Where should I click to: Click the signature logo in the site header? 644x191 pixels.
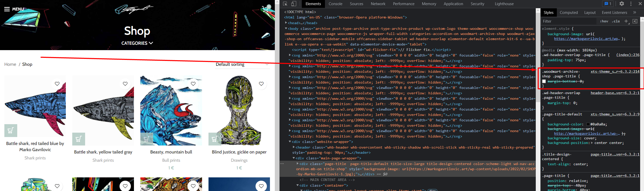tap(134, 9)
